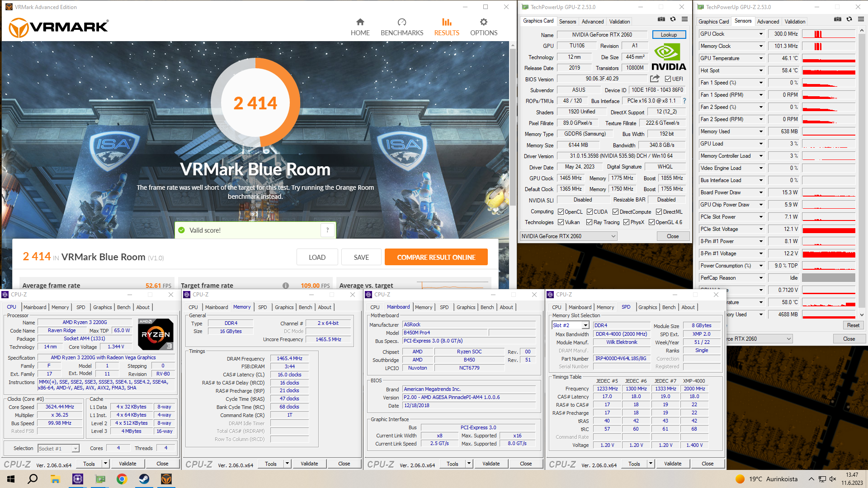Click VRMark window vertical scrollbar

pos(513,127)
